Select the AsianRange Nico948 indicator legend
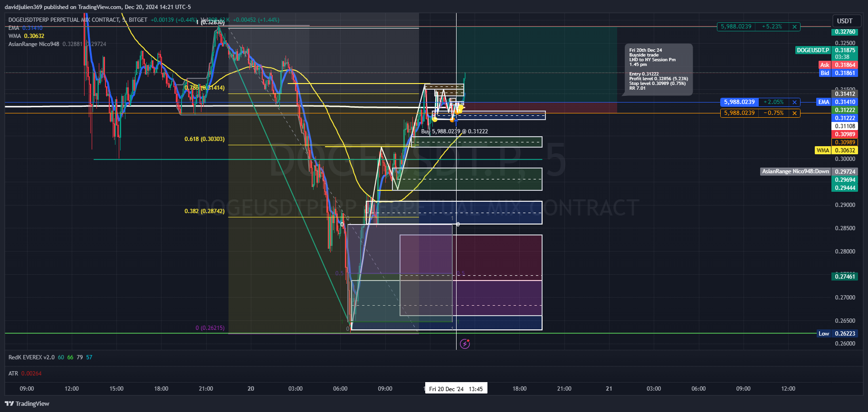This screenshot has width=868, height=412. click(57, 44)
